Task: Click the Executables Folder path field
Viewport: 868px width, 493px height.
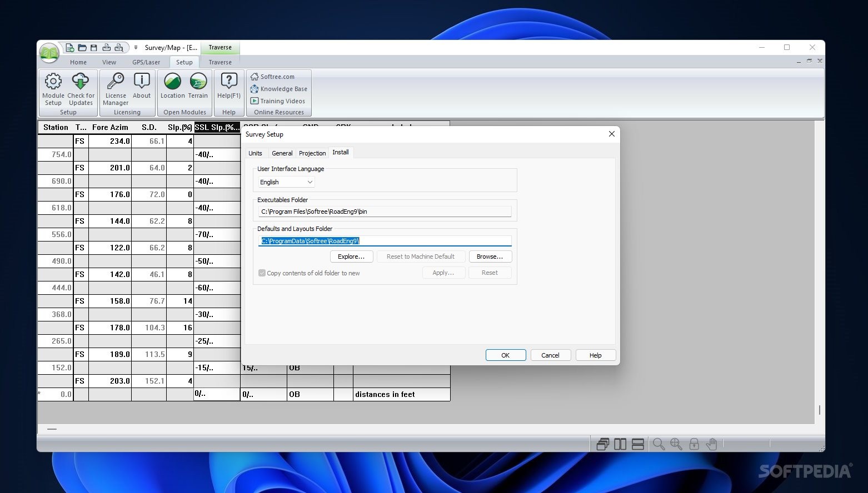Action: [x=385, y=212]
